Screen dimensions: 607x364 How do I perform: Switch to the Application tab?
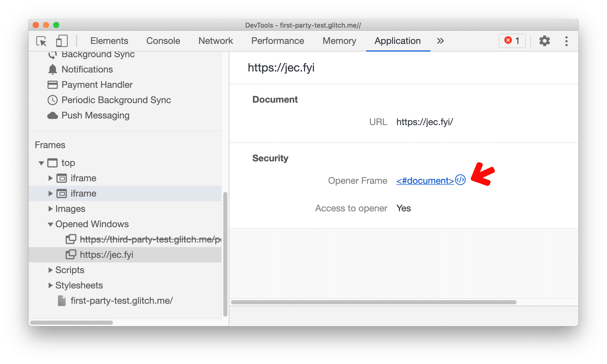[397, 41]
